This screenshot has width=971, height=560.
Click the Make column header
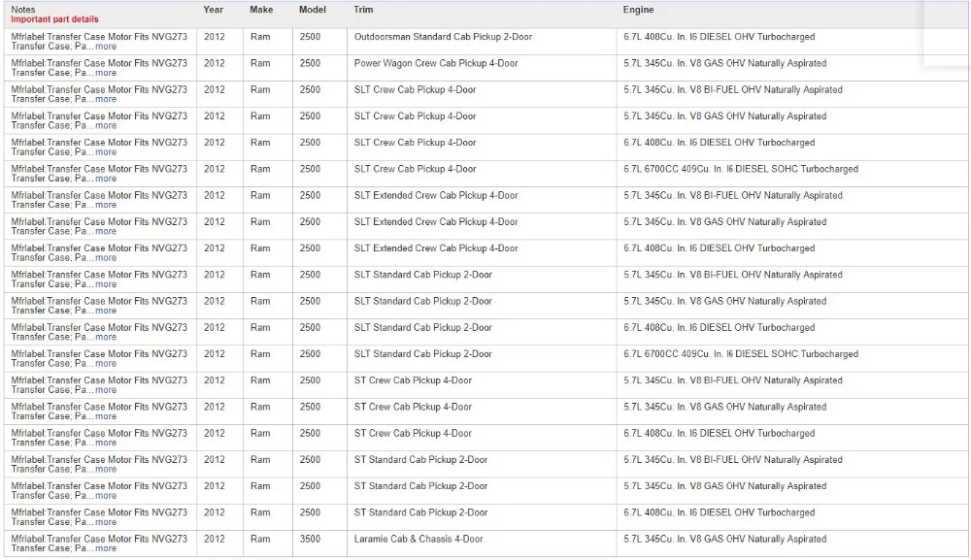pyautogui.click(x=261, y=10)
